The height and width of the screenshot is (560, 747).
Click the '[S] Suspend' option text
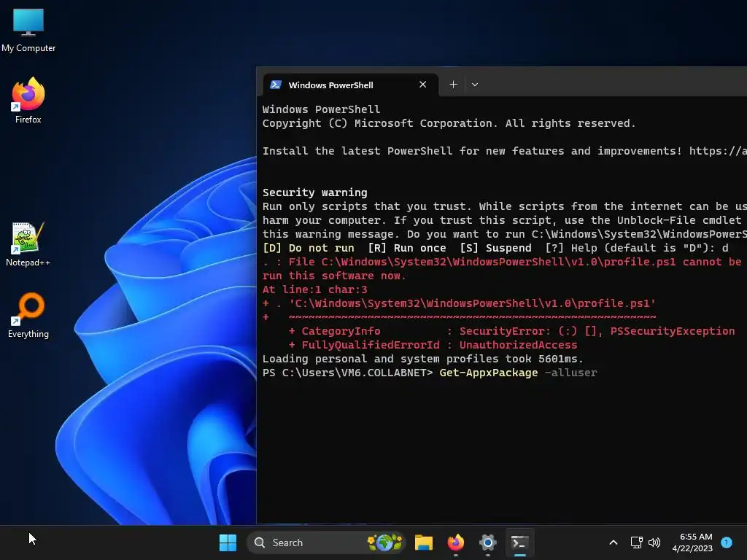(x=495, y=248)
